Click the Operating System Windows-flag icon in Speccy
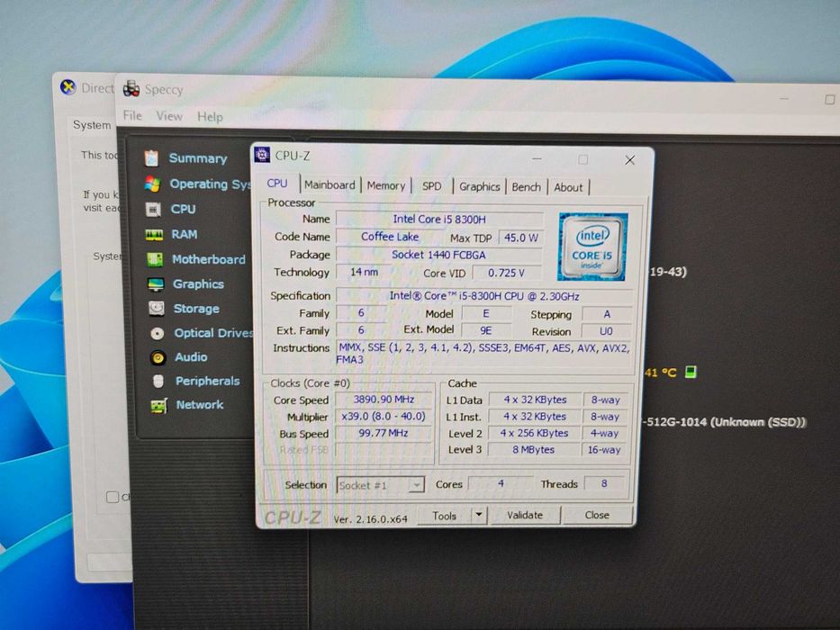Screen dimensions: 840x630 (153, 184)
